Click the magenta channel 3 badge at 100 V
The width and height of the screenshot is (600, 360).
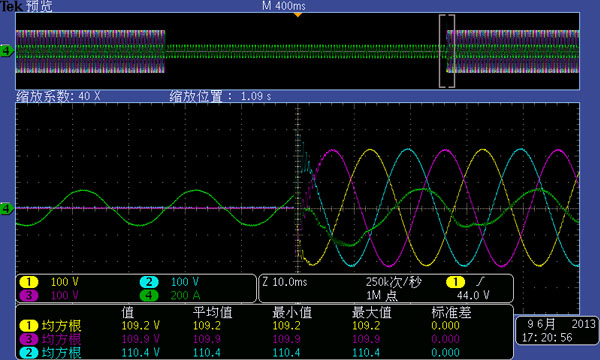[x=29, y=295]
